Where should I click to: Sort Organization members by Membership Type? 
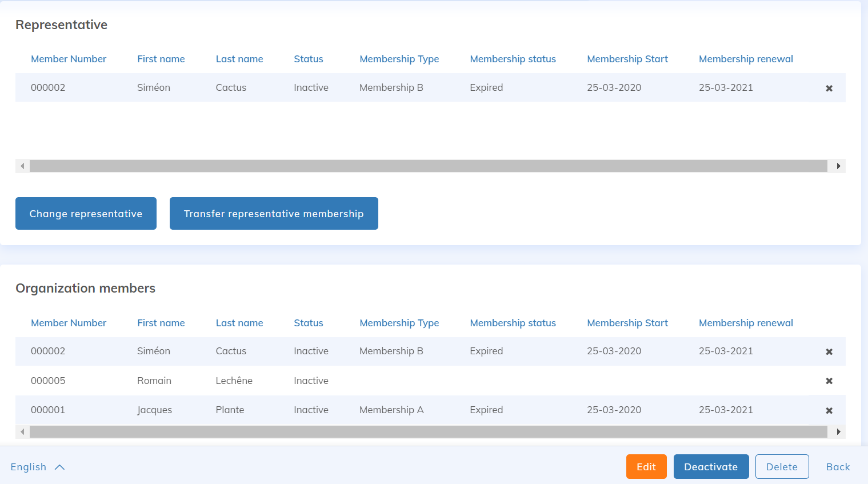click(399, 323)
